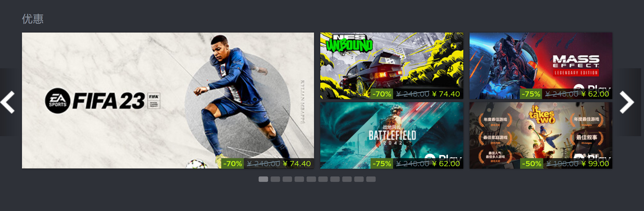Select the seventh carousel page dot

[335, 179]
